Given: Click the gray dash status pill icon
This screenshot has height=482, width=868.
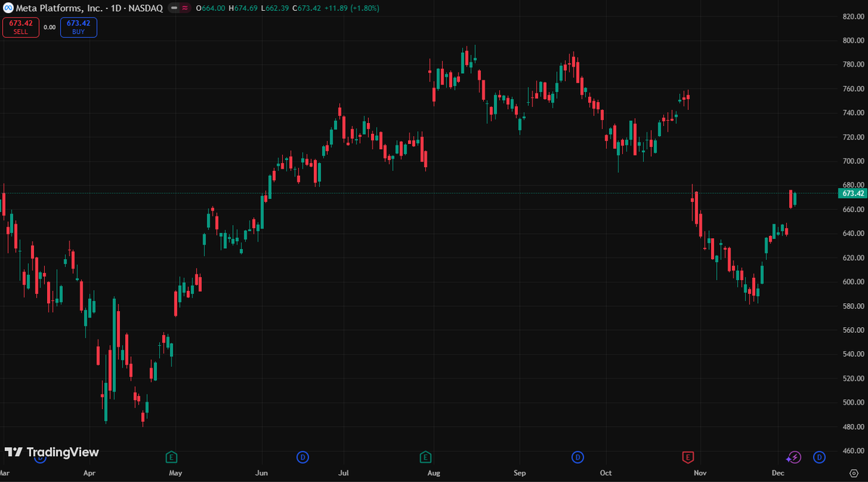Looking at the screenshot, I should click(x=174, y=8).
